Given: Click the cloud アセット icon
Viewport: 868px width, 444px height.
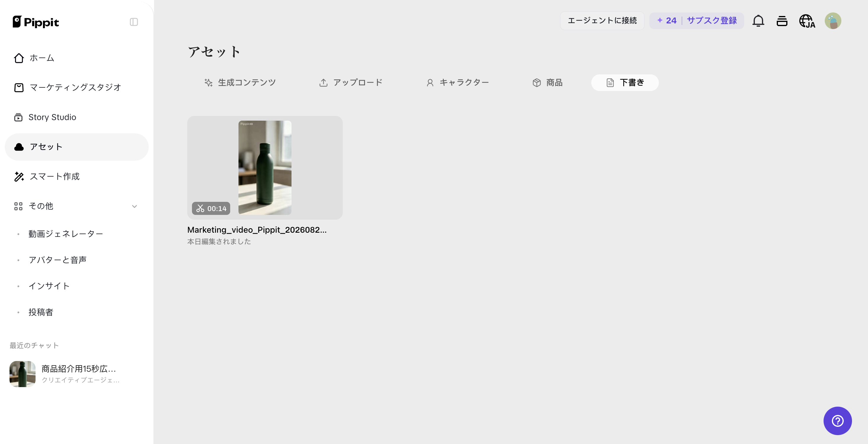Looking at the screenshot, I should tap(19, 147).
